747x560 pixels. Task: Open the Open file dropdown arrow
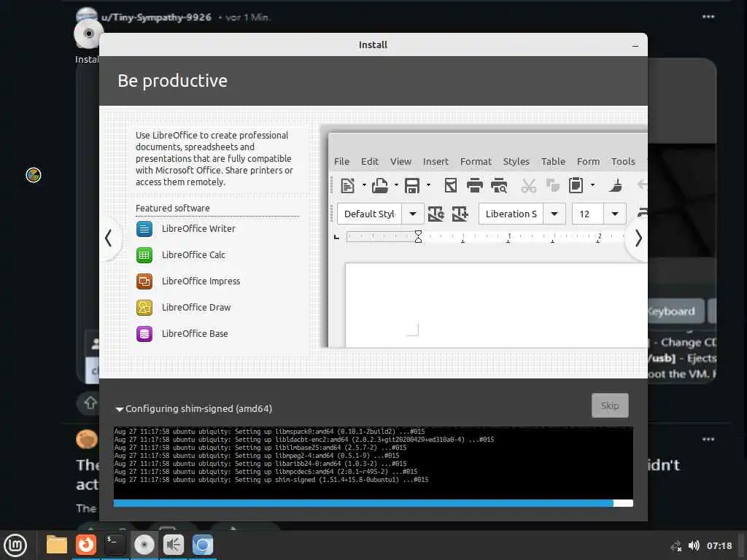click(396, 185)
